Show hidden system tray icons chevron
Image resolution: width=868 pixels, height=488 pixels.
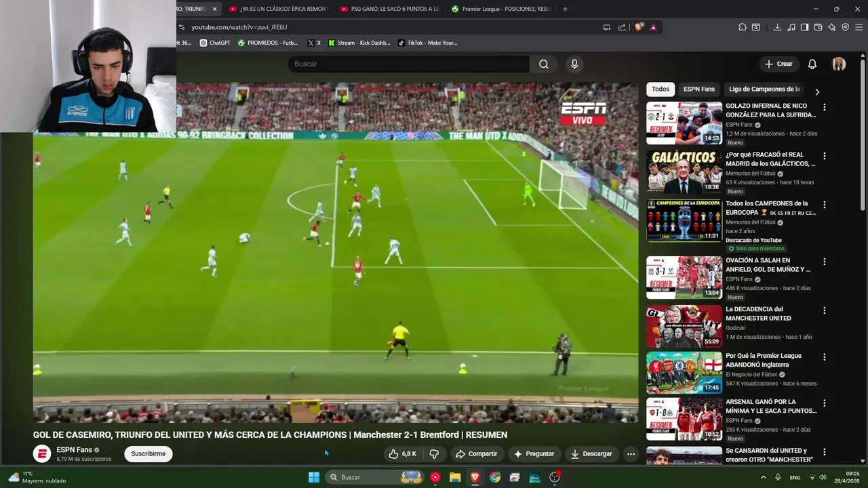coord(763,477)
